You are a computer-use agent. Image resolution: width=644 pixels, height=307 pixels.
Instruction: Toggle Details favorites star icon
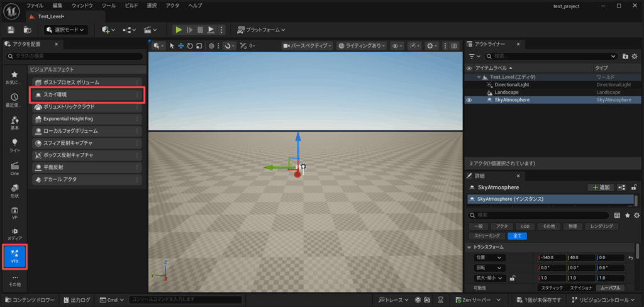point(627,215)
